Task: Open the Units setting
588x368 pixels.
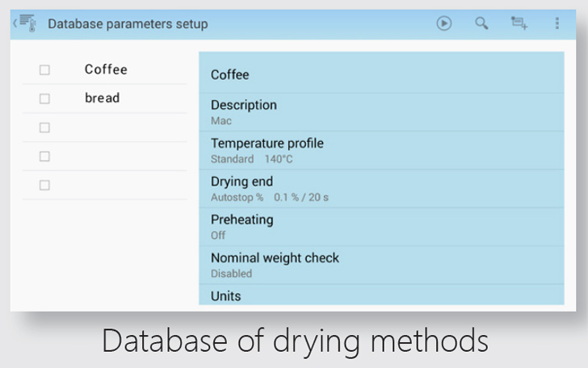Action: pos(381,295)
